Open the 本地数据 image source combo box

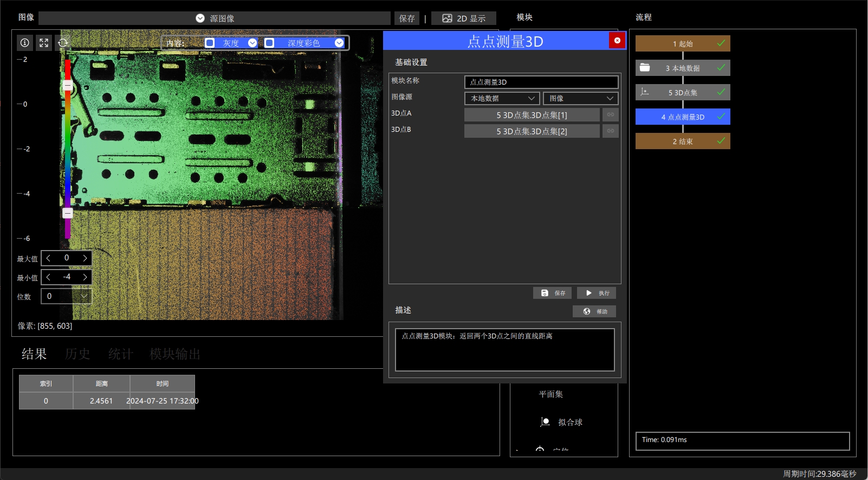point(502,98)
